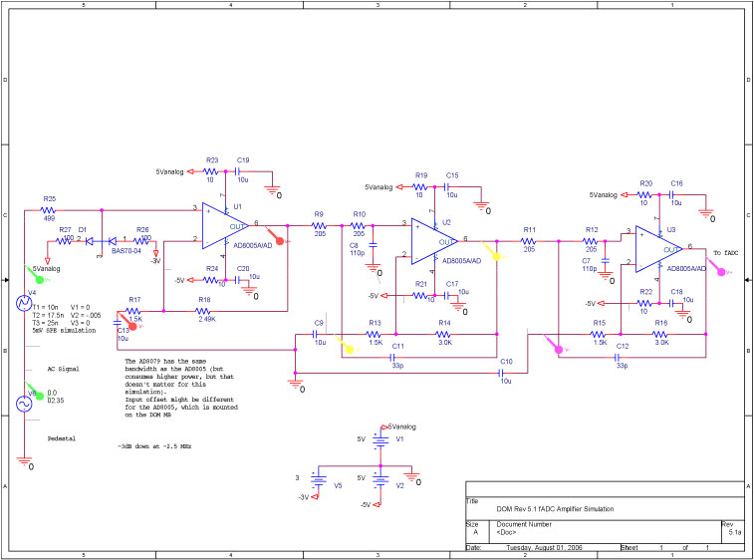Select resistor R9 symbol
The height and width of the screenshot is (560, 754).
point(320,225)
